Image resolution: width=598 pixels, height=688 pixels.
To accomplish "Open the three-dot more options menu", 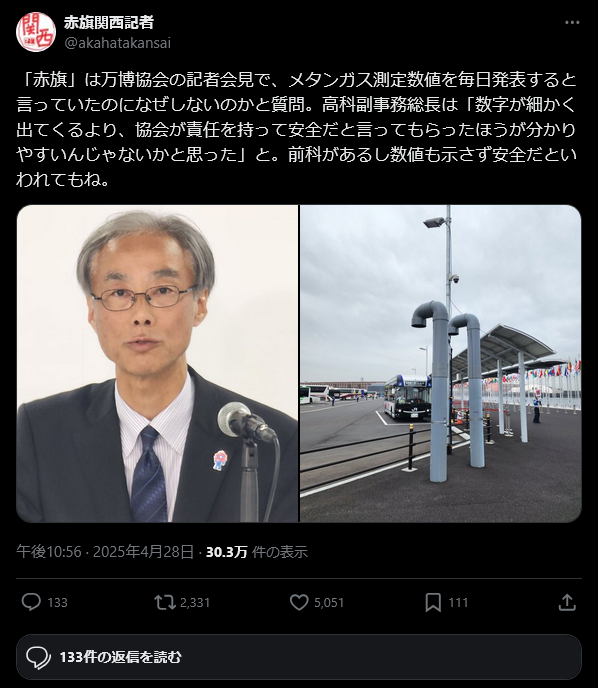I will click(572, 22).
